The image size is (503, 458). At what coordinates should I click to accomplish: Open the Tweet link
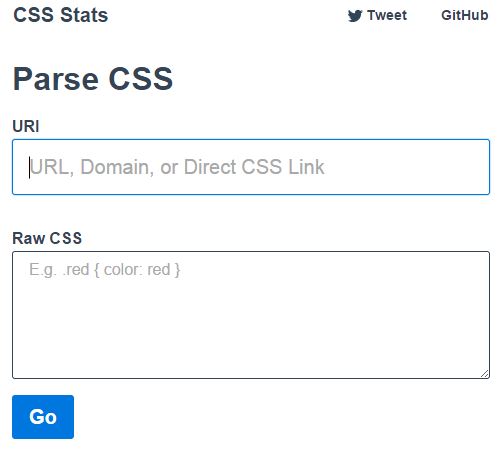(x=377, y=15)
